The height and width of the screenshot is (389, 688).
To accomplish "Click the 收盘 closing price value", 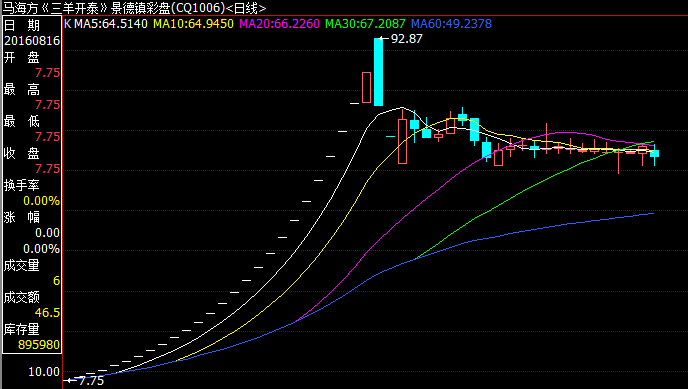I will [x=47, y=169].
